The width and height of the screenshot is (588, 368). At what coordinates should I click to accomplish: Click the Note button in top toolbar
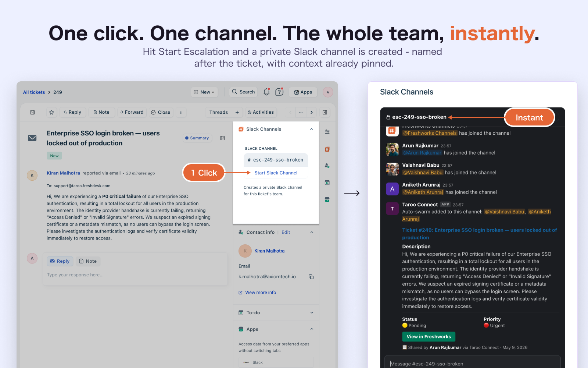tap(101, 112)
